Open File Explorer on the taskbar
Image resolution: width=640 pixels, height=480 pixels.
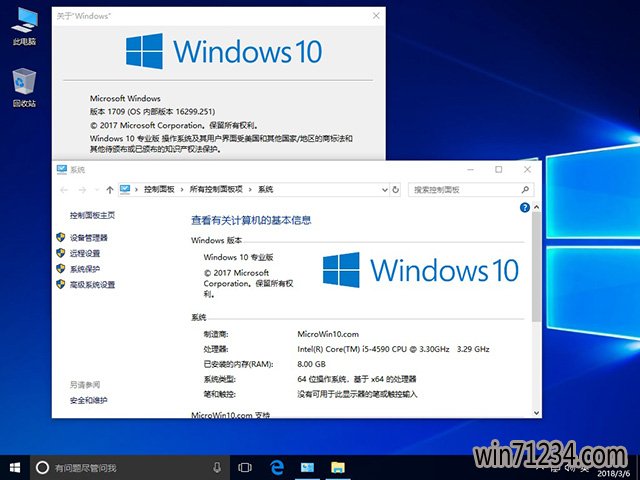pyautogui.click(x=338, y=467)
